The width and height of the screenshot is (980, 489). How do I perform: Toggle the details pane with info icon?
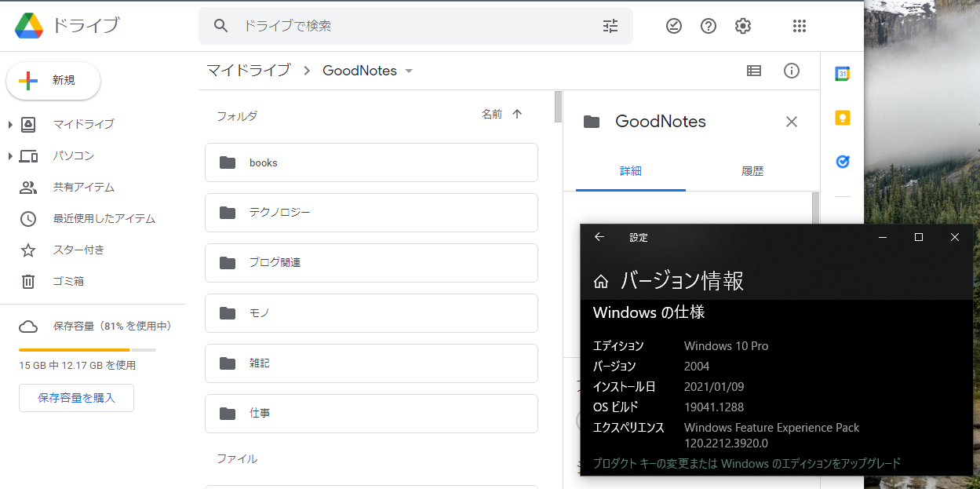(791, 71)
